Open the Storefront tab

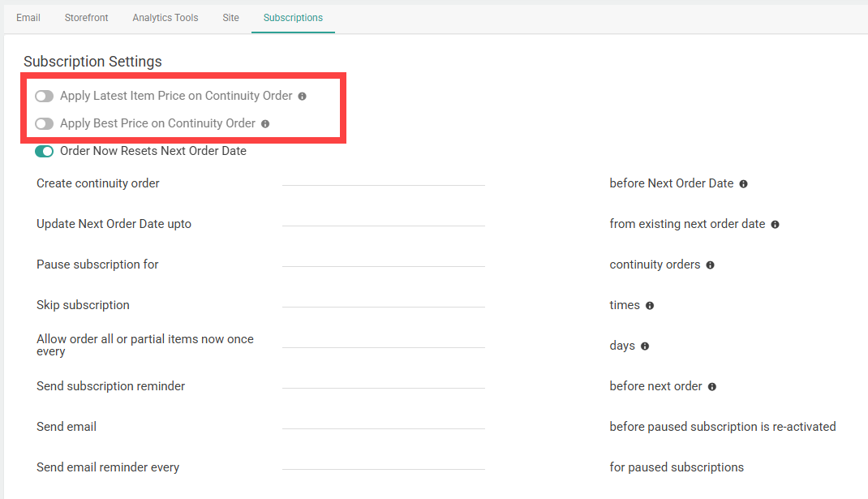coord(86,17)
